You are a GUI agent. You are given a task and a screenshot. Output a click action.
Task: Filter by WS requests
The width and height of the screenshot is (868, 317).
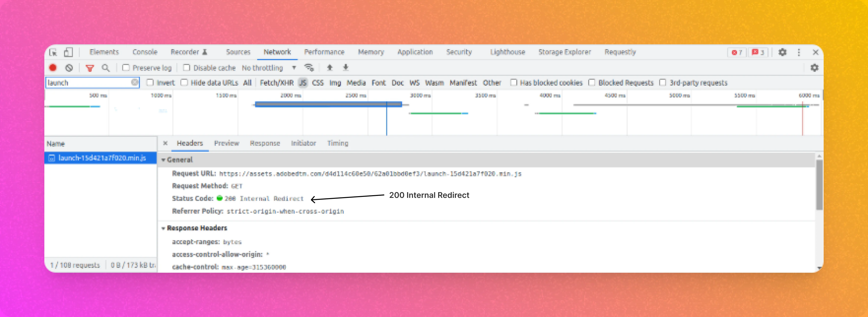[x=415, y=83]
